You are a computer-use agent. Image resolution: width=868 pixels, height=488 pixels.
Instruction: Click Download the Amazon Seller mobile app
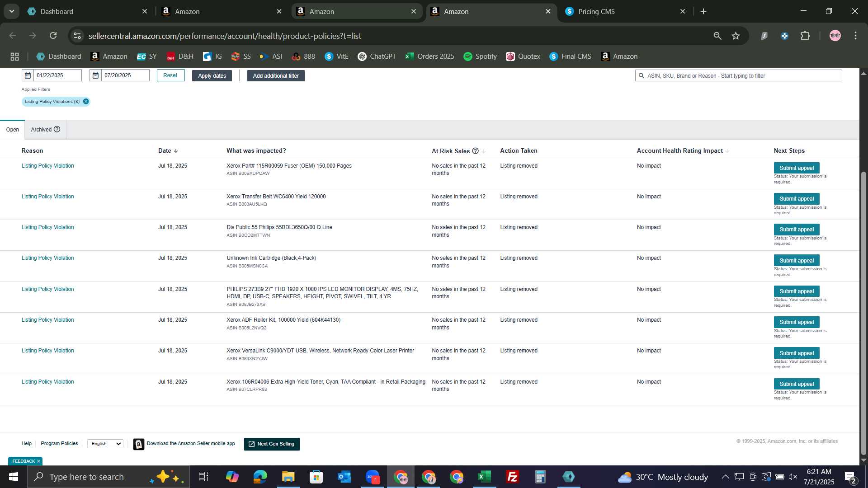[191, 444]
